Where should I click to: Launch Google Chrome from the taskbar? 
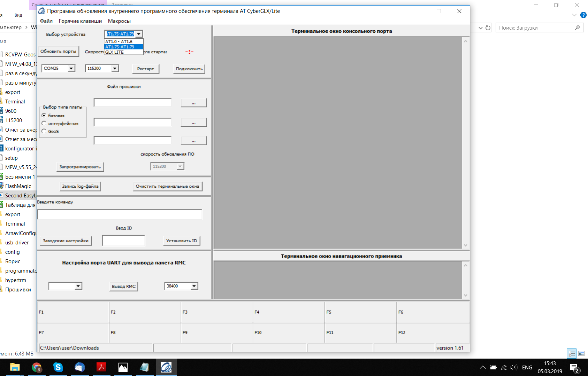[x=37, y=367]
